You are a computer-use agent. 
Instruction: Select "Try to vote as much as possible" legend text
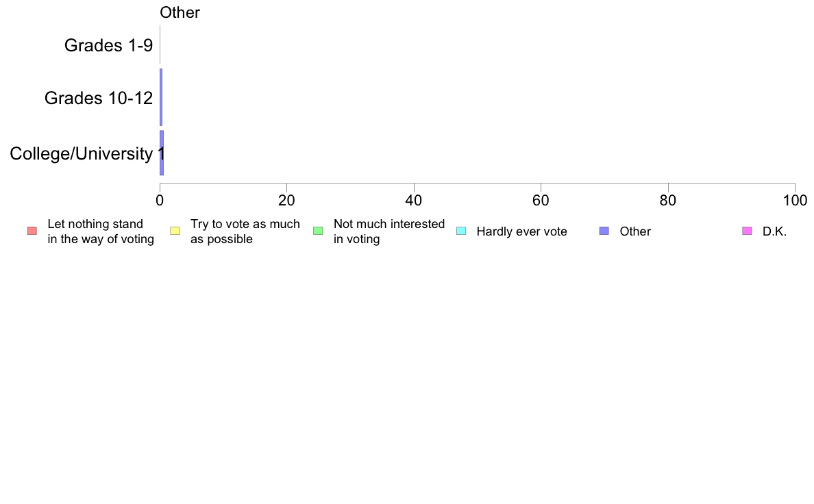[x=245, y=231]
